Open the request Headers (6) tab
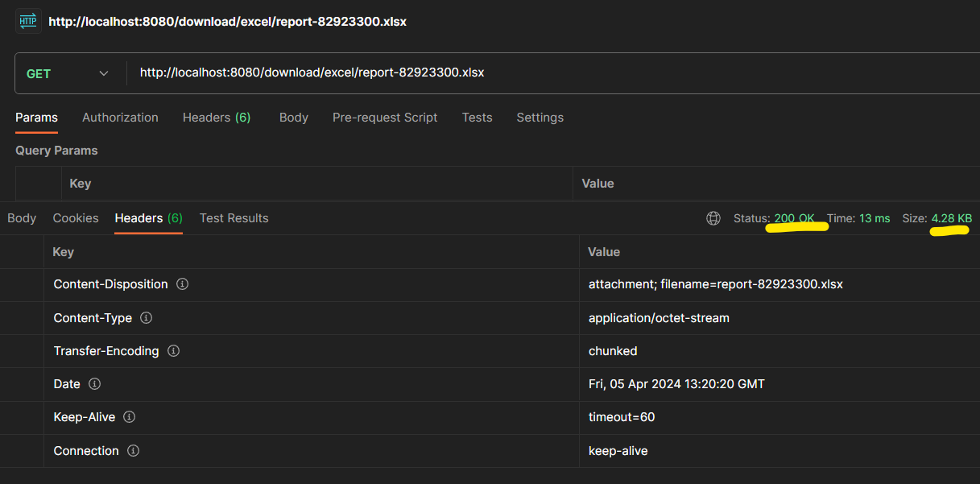The height and width of the screenshot is (484, 980). [216, 117]
